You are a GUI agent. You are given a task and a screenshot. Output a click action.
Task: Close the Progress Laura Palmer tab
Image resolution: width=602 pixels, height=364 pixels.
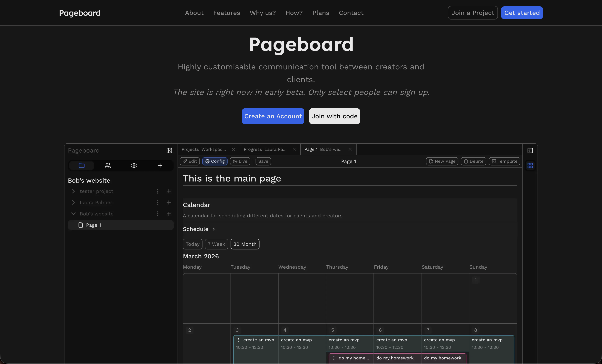[x=294, y=149]
